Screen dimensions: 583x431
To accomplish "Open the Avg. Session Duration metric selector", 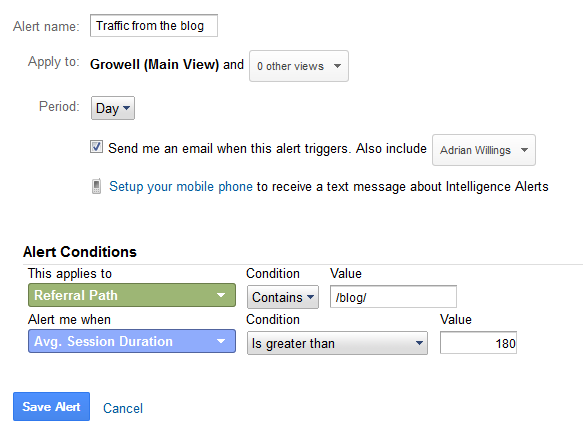I will pos(132,341).
